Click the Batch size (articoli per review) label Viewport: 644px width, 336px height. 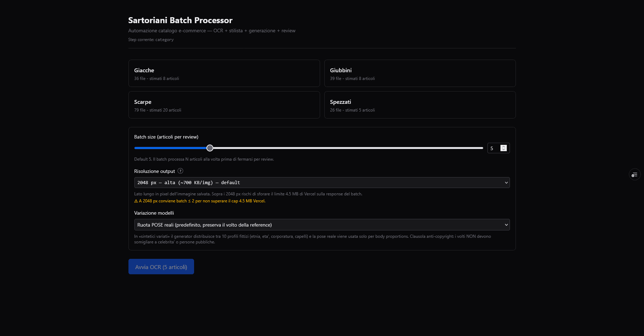(166, 137)
